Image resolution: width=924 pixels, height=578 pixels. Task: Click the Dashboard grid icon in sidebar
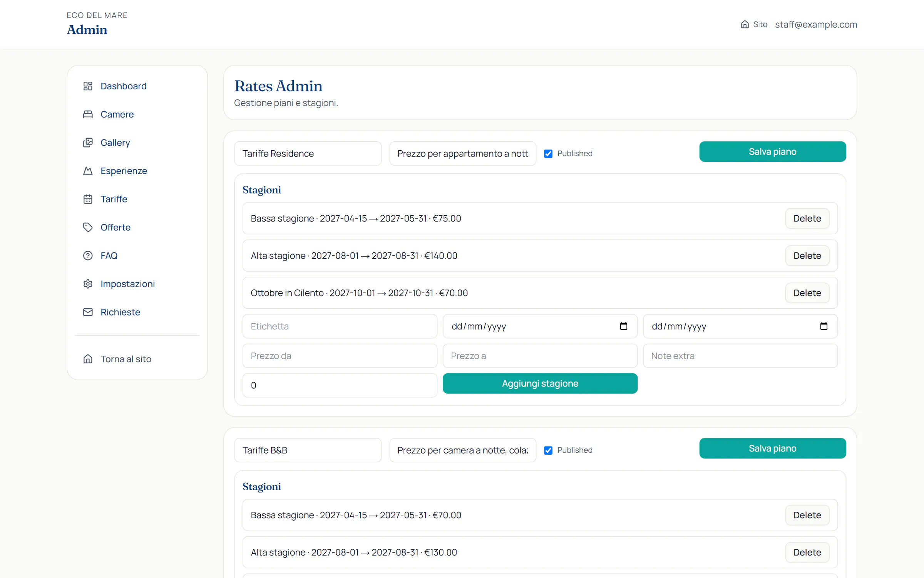pyautogui.click(x=88, y=86)
